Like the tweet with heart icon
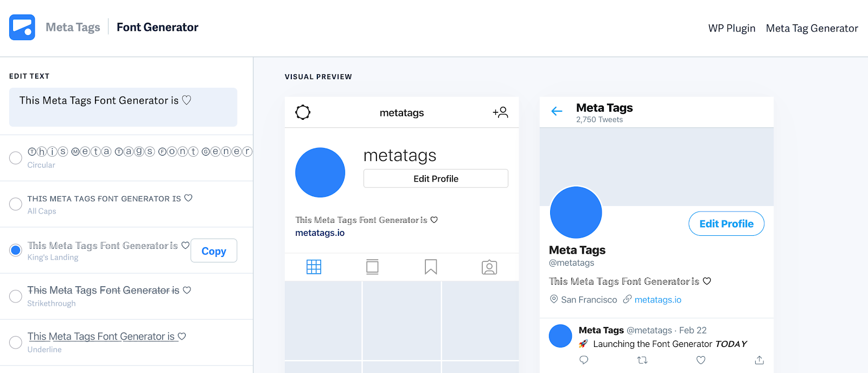The image size is (868, 373). (701, 359)
